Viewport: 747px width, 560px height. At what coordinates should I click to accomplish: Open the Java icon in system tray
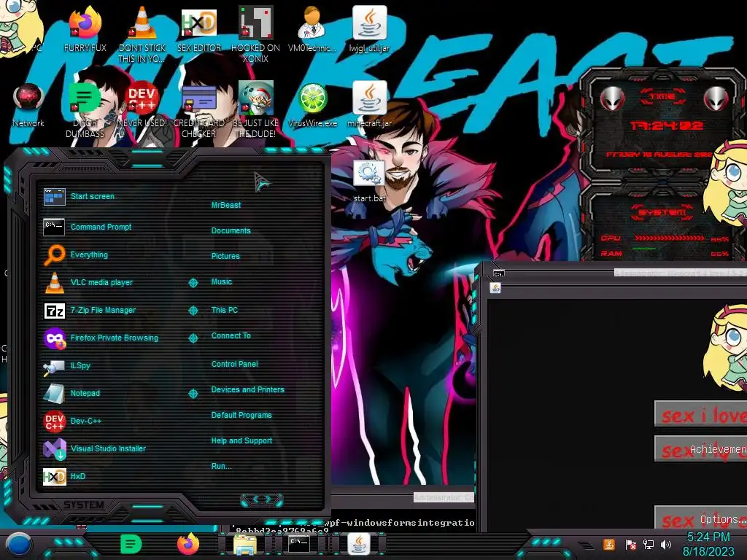pyautogui.click(x=609, y=544)
